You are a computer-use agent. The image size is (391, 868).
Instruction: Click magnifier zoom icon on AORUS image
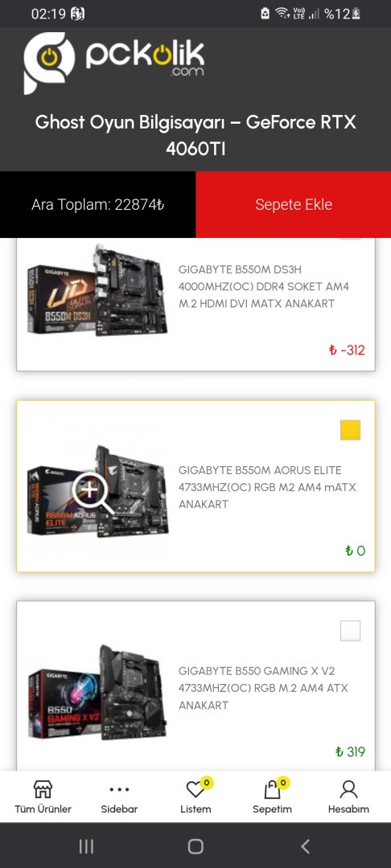point(93,493)
